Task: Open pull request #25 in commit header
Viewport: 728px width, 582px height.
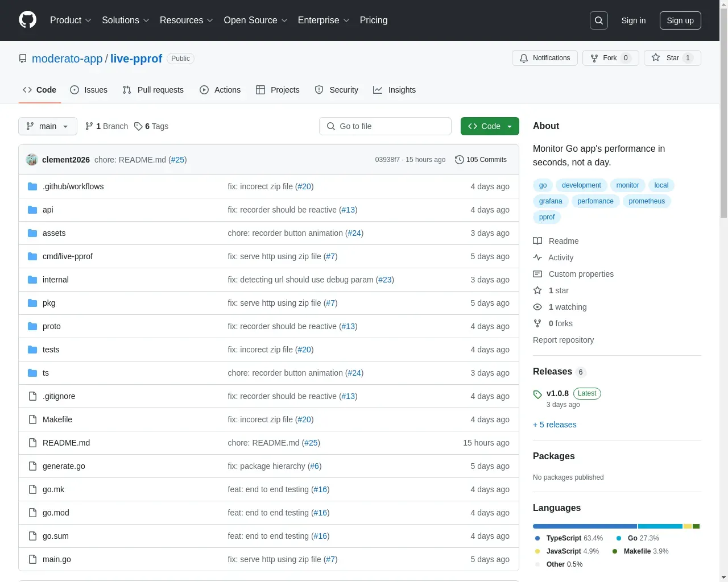Action: click(x=177, y=160)
